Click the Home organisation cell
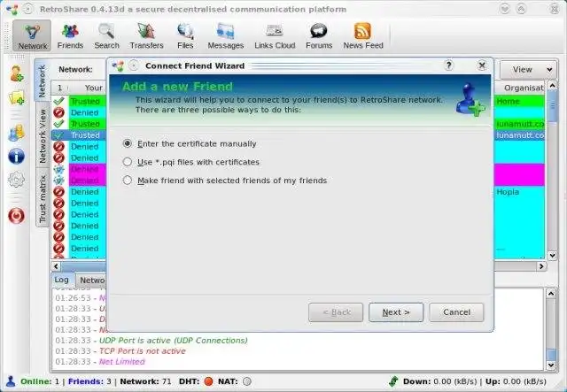 [x=519, y=102]
